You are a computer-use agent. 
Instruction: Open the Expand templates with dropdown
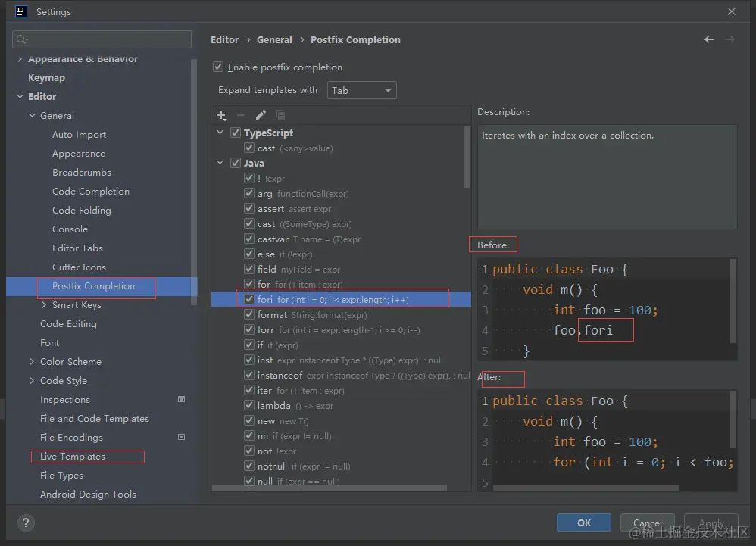coord(361,90)
